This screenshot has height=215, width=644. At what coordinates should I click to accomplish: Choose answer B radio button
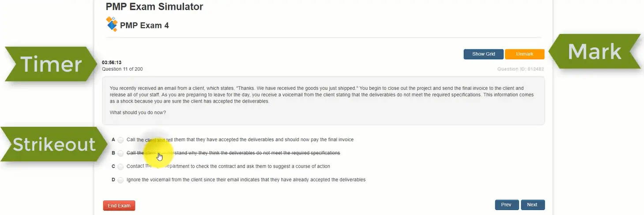tap(121, 154)
